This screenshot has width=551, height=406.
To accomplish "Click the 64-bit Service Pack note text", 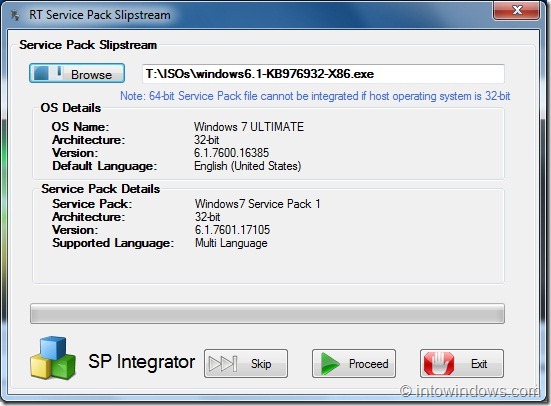I will tap(315, 96).
